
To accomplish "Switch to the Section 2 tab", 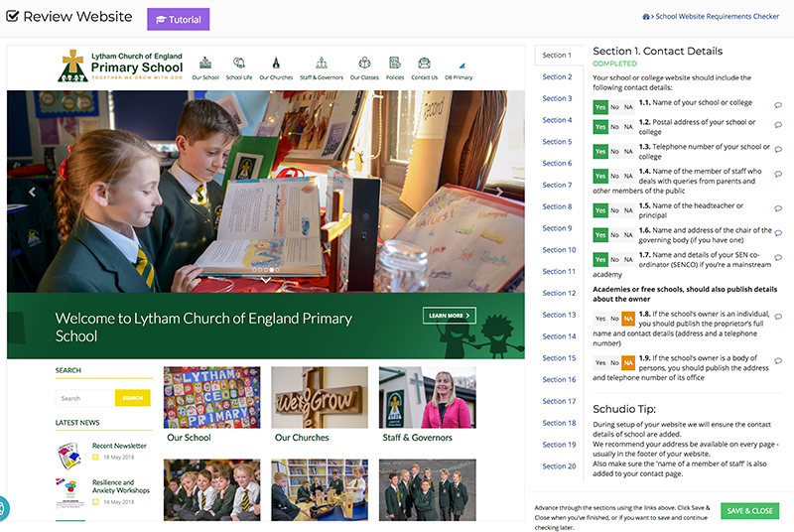I will coord(557,77).
